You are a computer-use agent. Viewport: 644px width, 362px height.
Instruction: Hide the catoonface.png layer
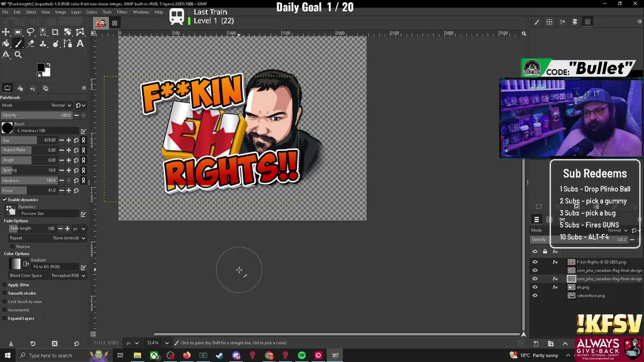pyautogui.click(x=535, y=296)
